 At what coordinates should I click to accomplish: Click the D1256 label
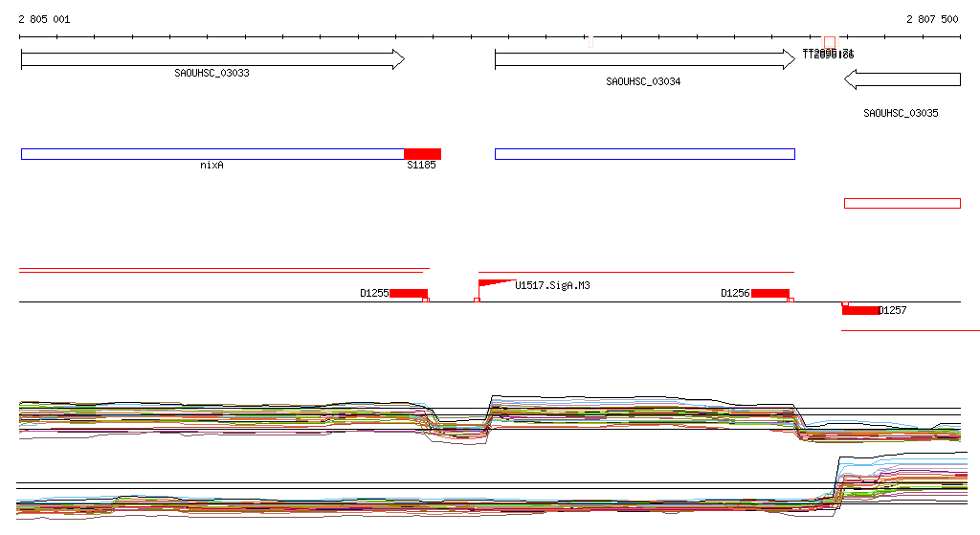(735, 293)
